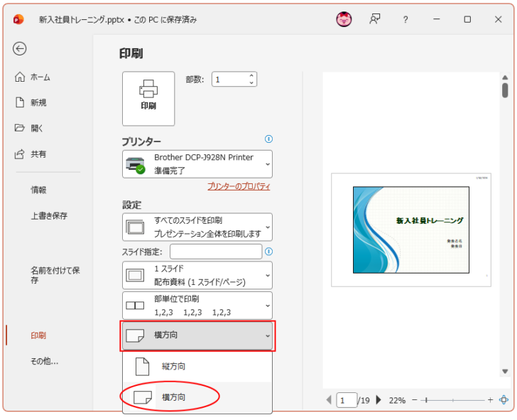Screen dimensions: 517x420
Task: Click the fit-to-page zoom icon
Action: pyautogui.click(x=504, y=400)
